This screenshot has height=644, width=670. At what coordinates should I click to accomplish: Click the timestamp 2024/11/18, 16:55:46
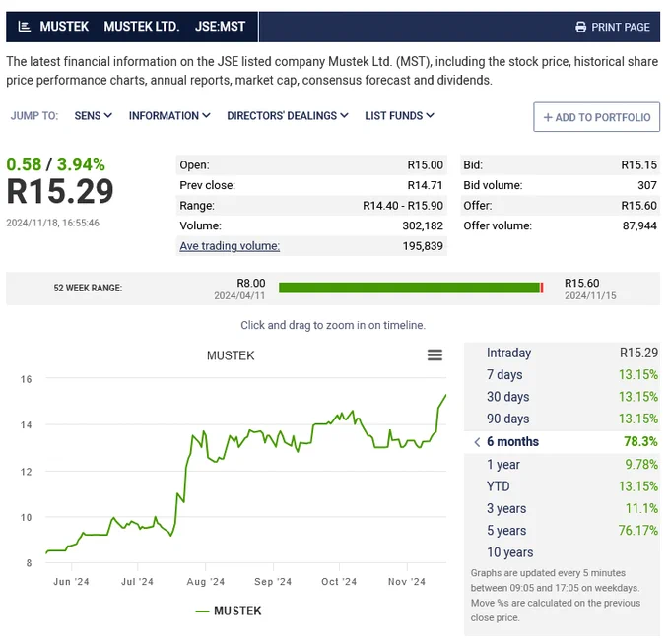[52, 223]
